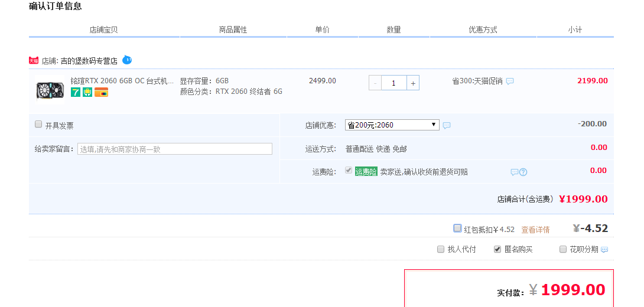Viewport: 644px width, 307px height.
Task: Uncheck the 匿名购买 anonymous purchase checkbox
Action: coord(497,249)
